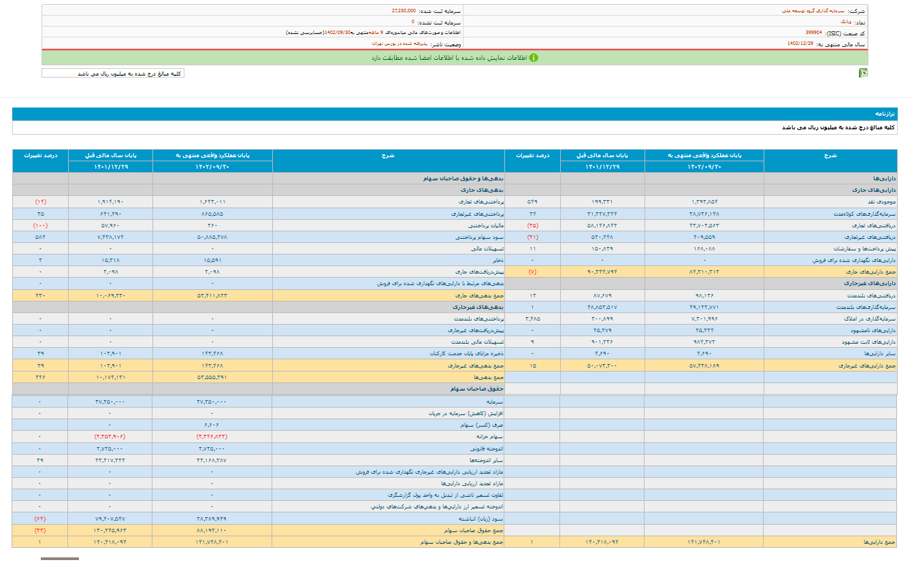Click the trade payables value ۱,۶۴۳,۰۱۱

[212, 202]
